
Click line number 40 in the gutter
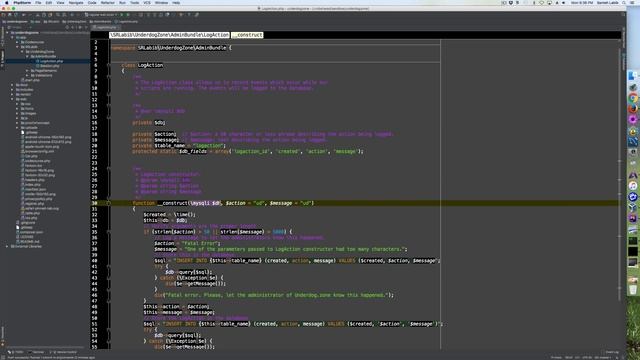95,260
